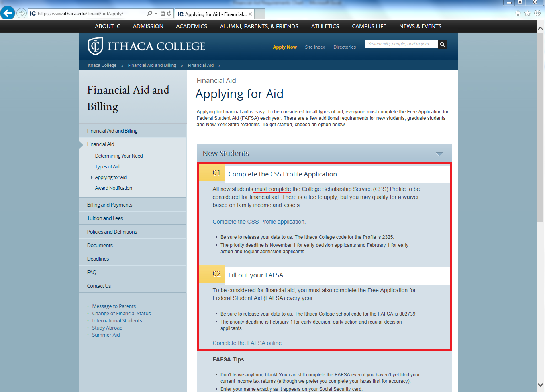Click Financial Aid and Billing breadcrumb
Viewport: 545px width, 392px height.
[152, 65]
